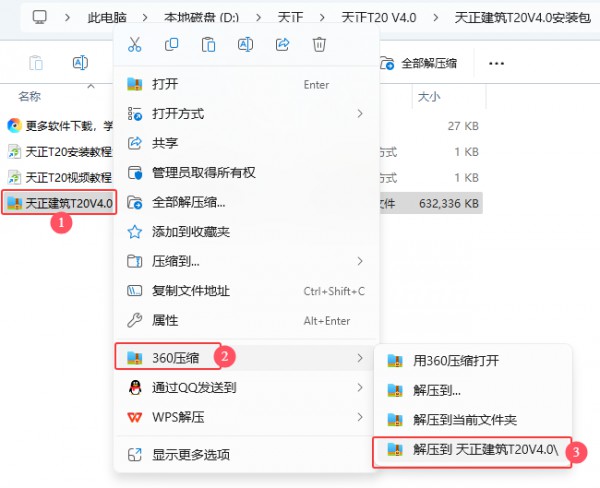
Task: Sort by the 大小 column header
Action: click(428, 97)
